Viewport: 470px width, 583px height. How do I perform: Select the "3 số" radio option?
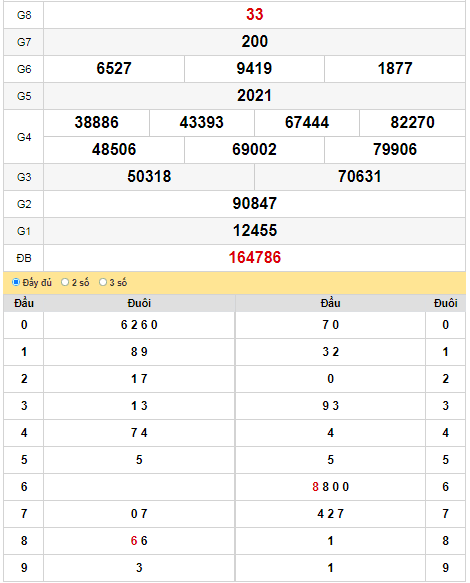coord(103,282)
